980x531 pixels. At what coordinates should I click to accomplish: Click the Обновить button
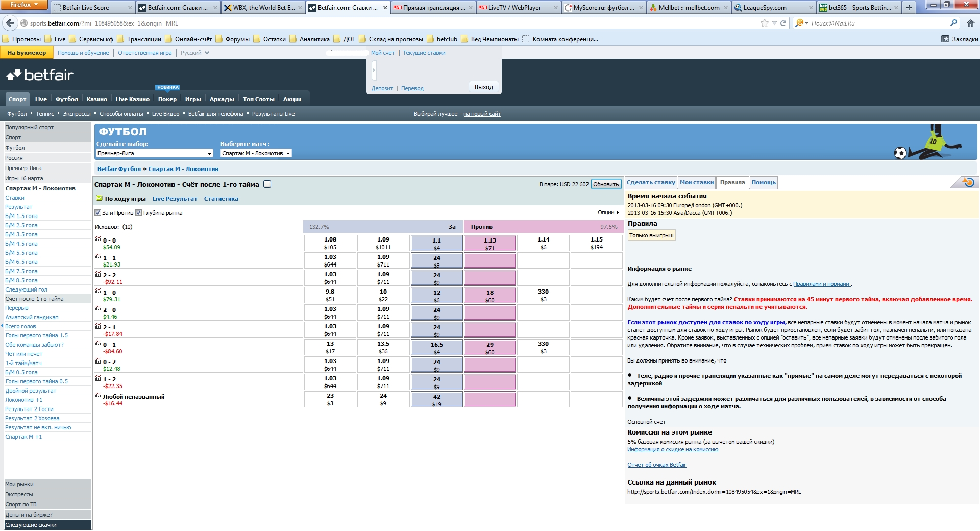[x=606, y=185]
